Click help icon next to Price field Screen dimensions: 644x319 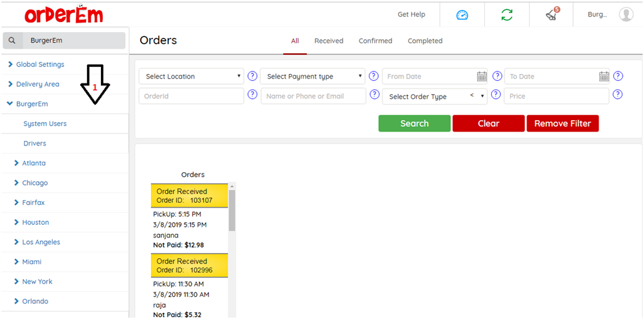pos(618,95)
